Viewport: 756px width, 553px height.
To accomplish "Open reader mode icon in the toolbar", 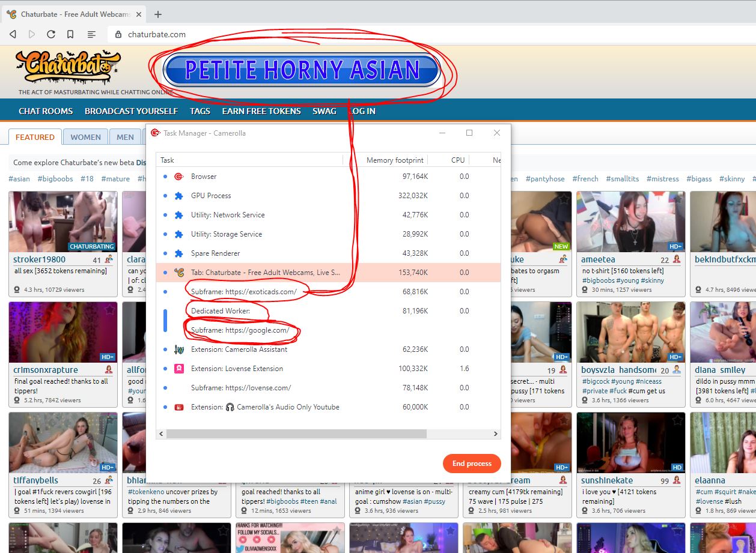I will point(91,34).
